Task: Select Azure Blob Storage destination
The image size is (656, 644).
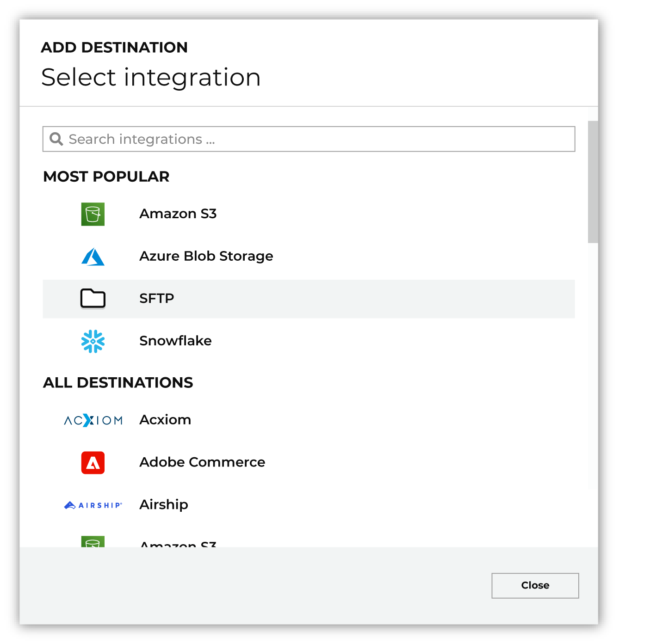Action: click(309, 257)
